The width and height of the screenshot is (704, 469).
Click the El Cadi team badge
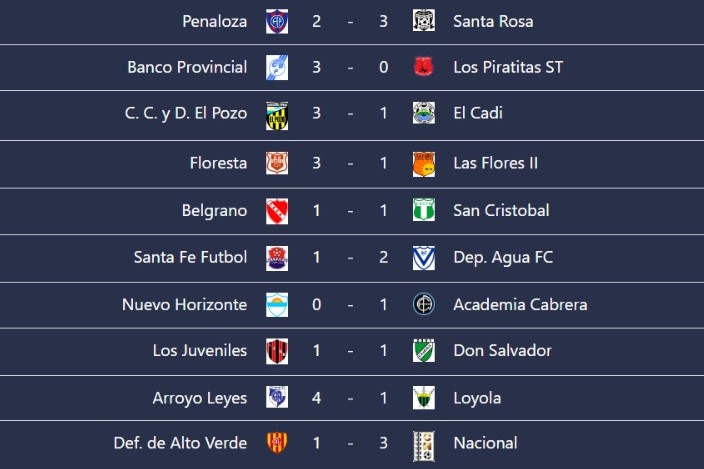click(x=424, y=113)
